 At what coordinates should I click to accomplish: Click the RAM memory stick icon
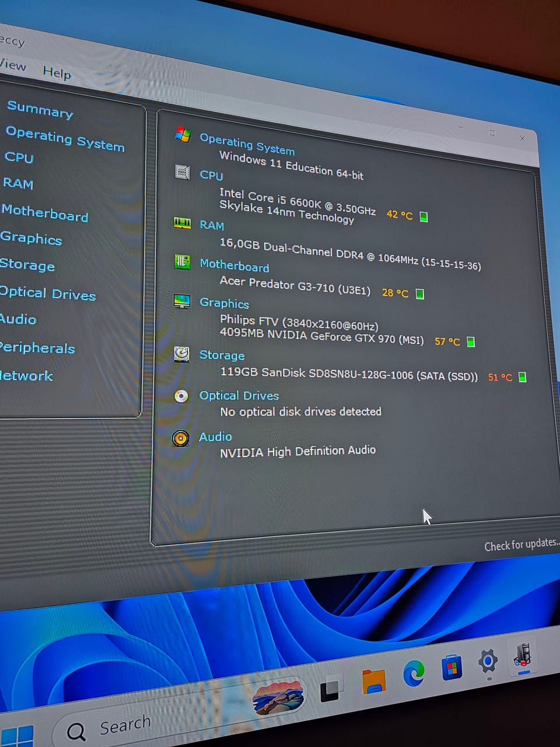coord(182,222)
